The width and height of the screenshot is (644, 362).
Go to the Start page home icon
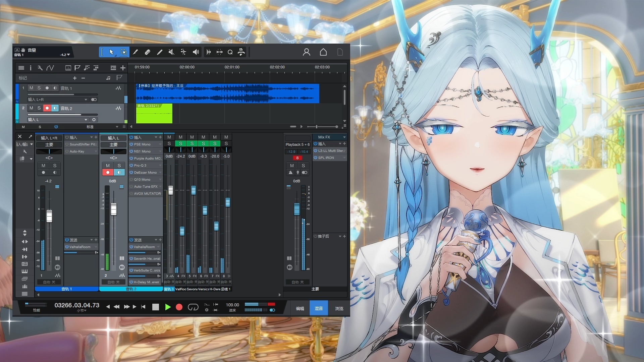(x=323, y=52)
